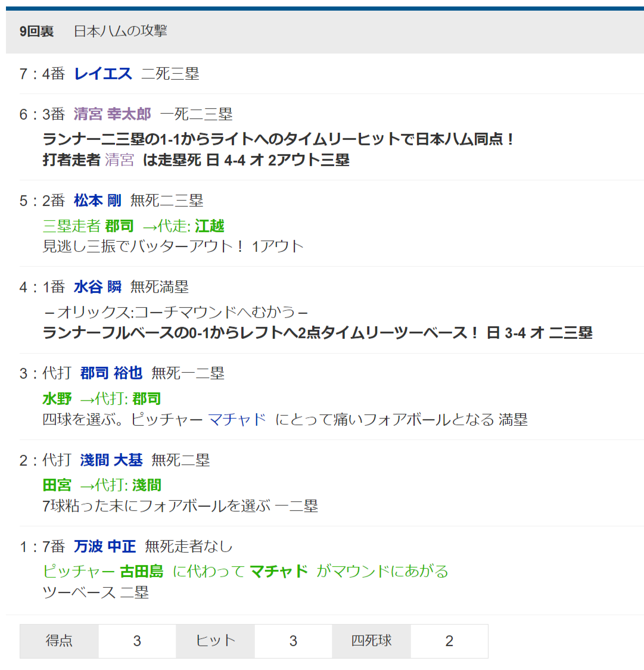Image resolution: width=644 pixels, height=670 pixels.
Task: Click 清宮 link in the 打者走者 line
Action: 120,160
